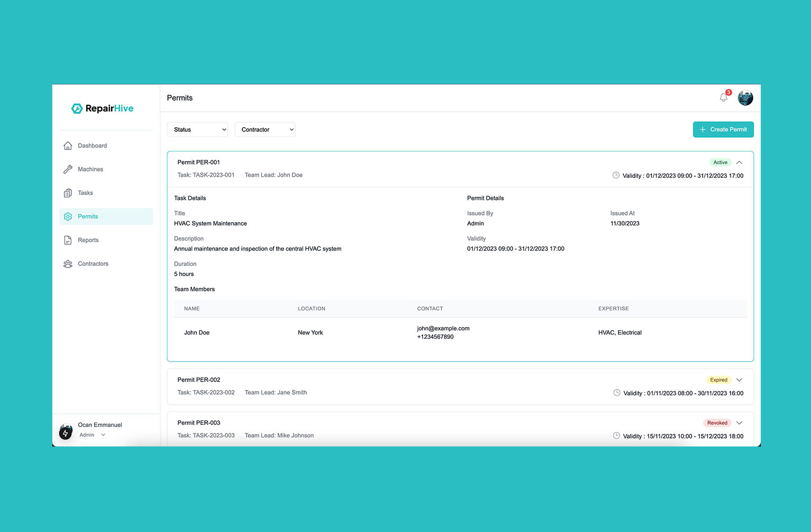Click the Reports document icon

point(68,240)
